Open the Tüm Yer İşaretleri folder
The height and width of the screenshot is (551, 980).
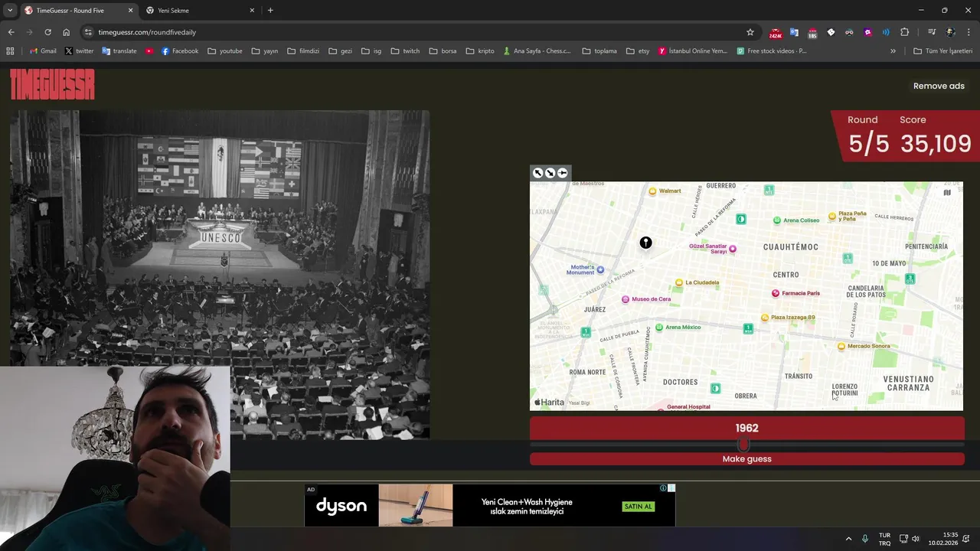pos(942,51)
